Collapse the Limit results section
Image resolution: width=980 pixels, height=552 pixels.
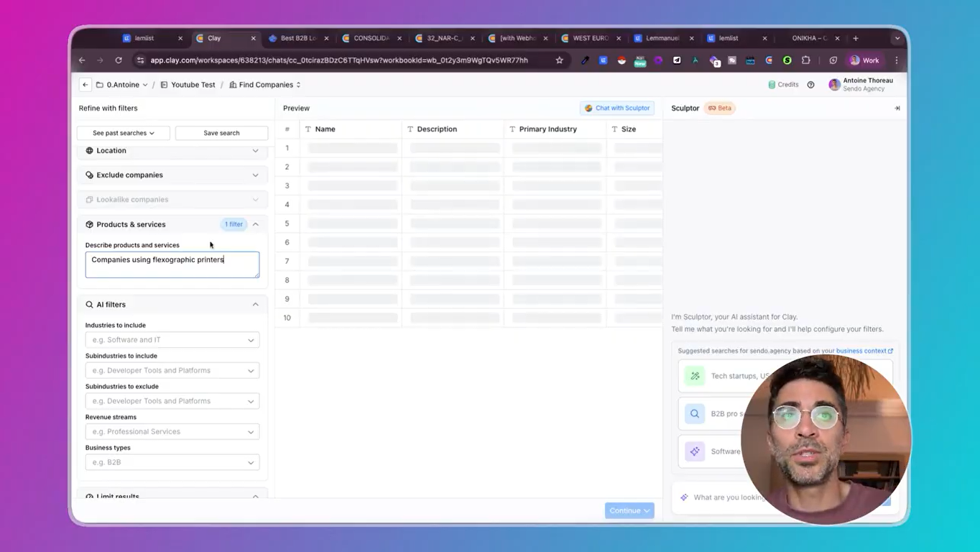[255, 496]
